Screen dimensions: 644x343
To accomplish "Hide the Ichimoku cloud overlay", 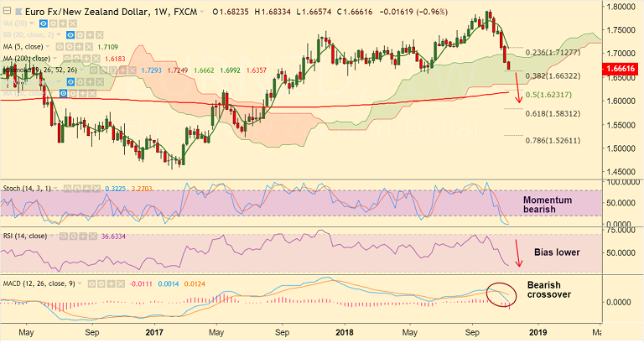I will pyautogui.click(x=93, y=70).
